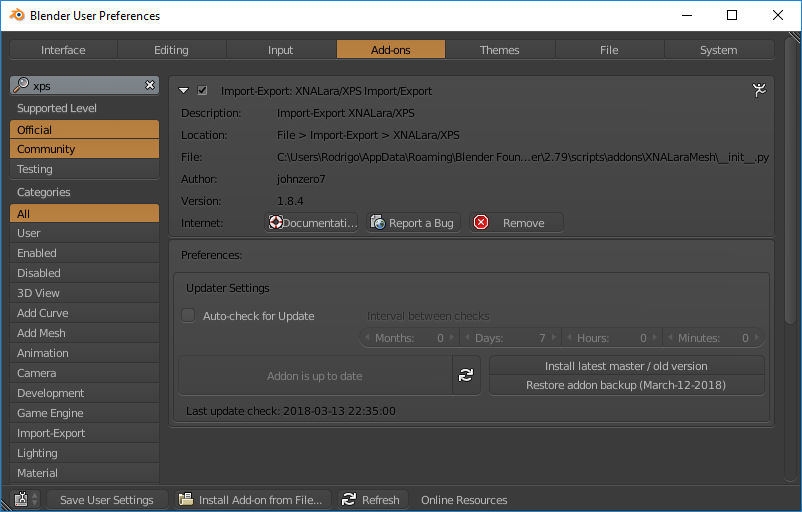Screen dimensions: 802x512
Task: Select the Import-Export category
Action: [84, 433]
